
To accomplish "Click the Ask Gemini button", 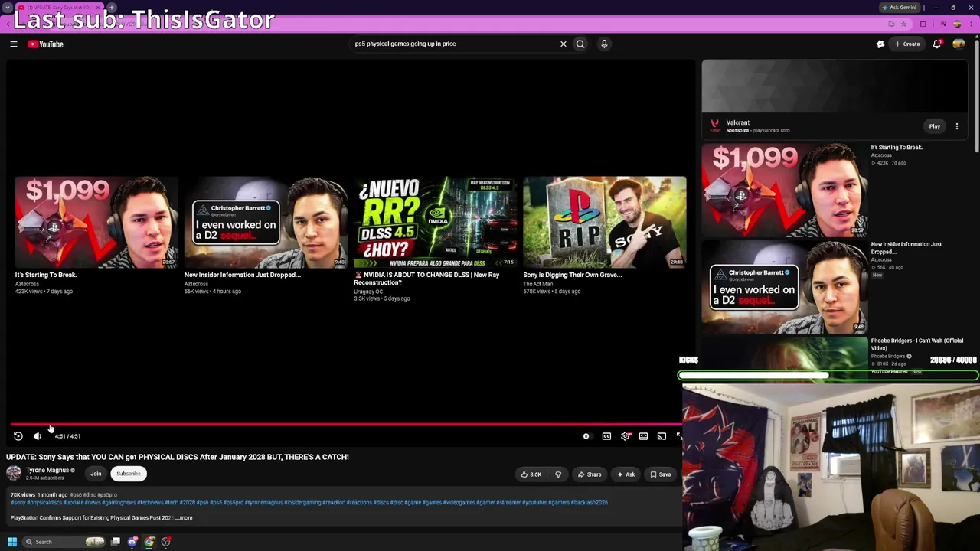I will pos(900,8).
